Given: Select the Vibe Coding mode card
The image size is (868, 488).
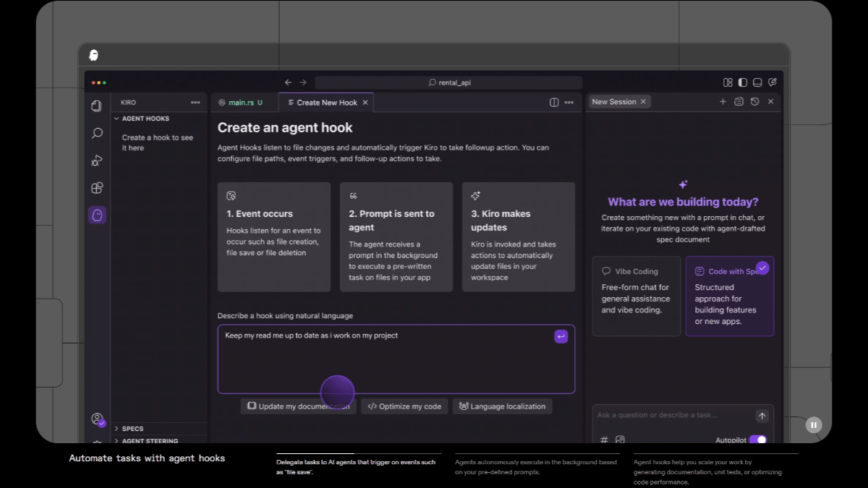Looking at the screenshot, I should click(x=636, y=296).
